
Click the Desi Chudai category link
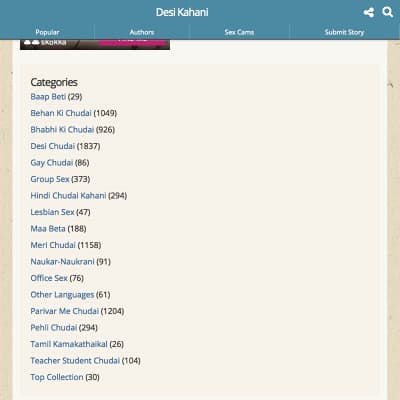click(x=53, y=146)
